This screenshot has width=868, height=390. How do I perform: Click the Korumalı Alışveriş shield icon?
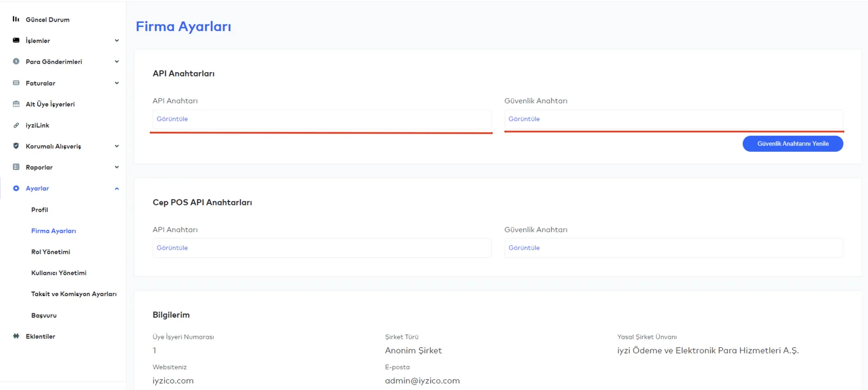[16, 146]
